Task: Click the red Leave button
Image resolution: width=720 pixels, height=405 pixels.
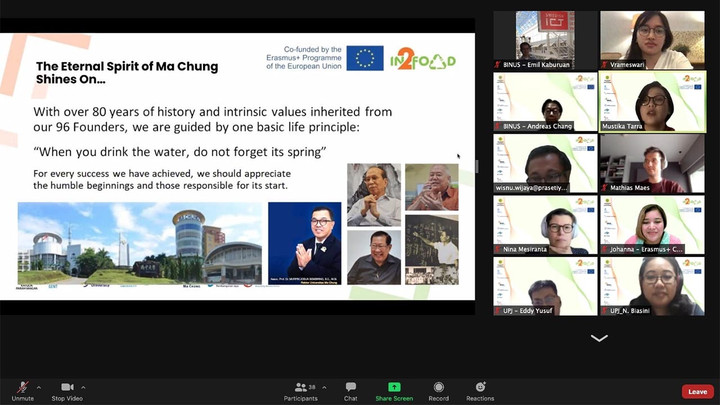Action: (x=697, y=391)
